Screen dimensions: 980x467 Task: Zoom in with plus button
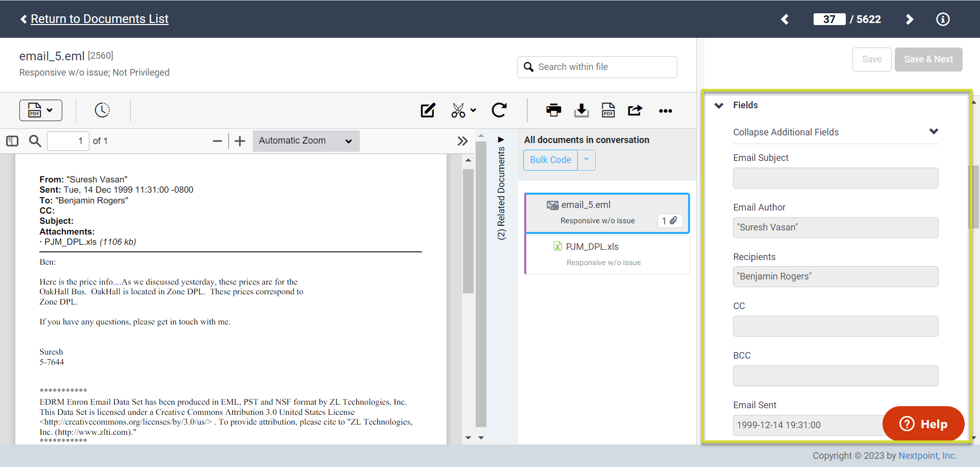(240, 141)
